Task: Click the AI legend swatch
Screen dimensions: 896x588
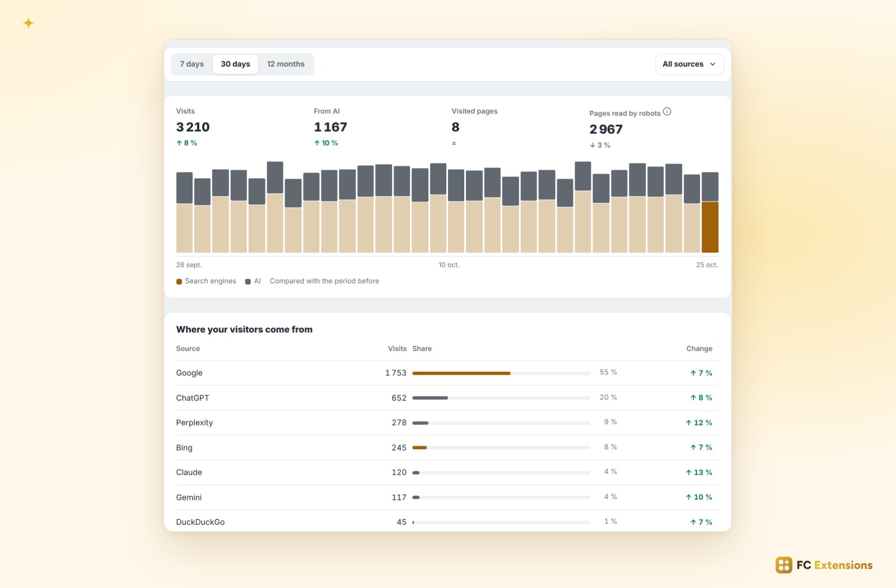Action: [248, 282]
